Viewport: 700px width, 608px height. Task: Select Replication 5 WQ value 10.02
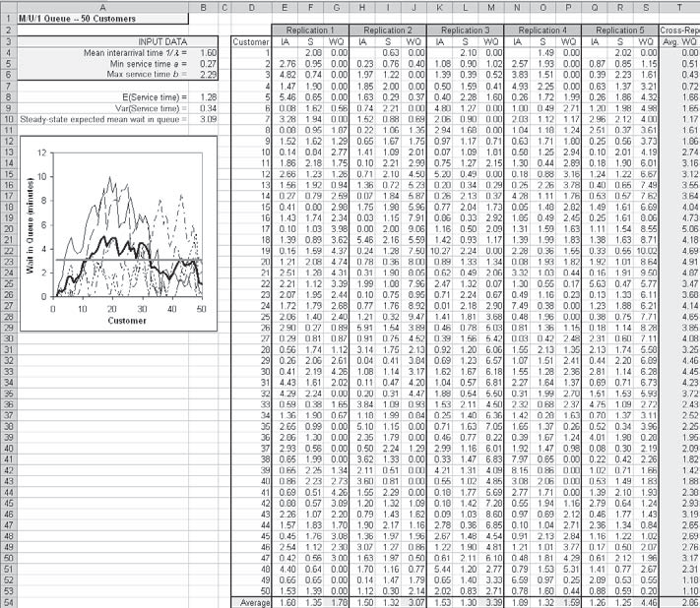646,251
